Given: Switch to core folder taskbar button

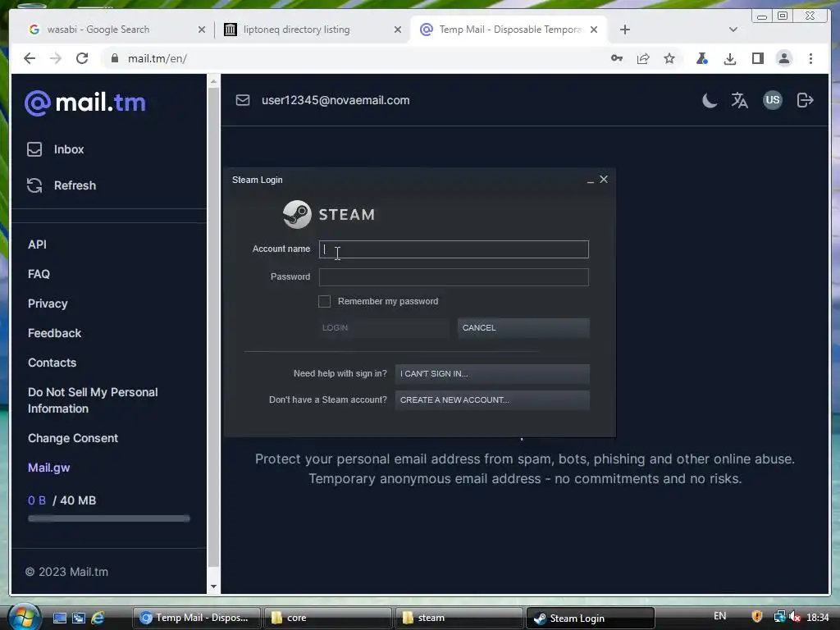Looking at the screenshot, I should (x=327, y=618).
